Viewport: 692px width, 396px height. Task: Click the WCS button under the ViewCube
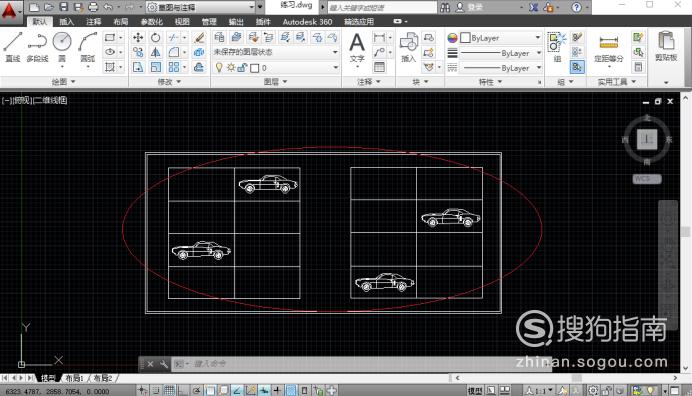point(647,179)
